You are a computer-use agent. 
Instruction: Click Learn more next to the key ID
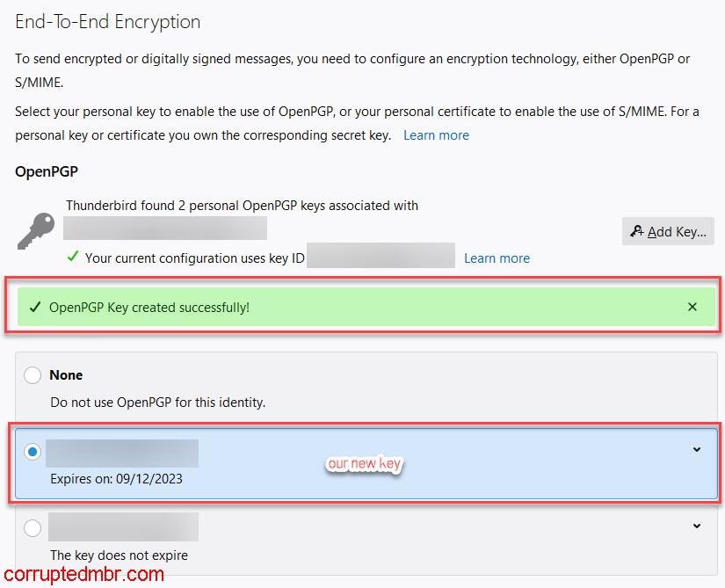[x=497, y=258]
